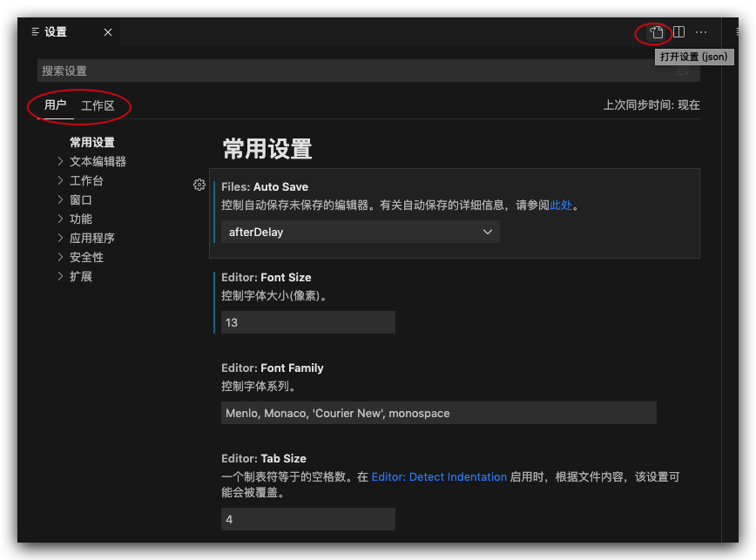The image size is (756, 560).
Task: Split the editor with the split icon
Action: (680, 32)
